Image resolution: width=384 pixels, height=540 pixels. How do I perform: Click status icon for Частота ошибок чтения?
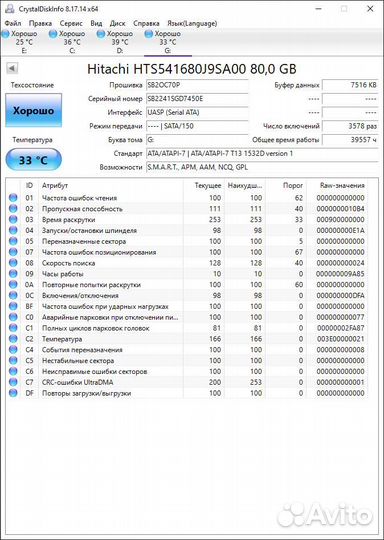13,198
